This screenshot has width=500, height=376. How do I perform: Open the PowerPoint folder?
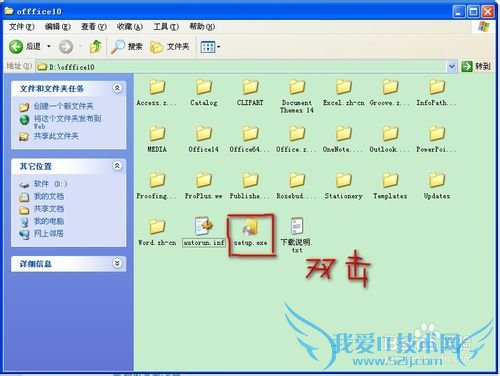pyautogui.click(x=437, y=140)
